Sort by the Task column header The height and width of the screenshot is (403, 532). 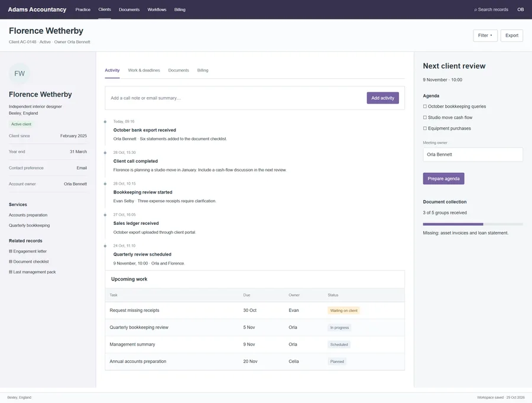point(113,295)
